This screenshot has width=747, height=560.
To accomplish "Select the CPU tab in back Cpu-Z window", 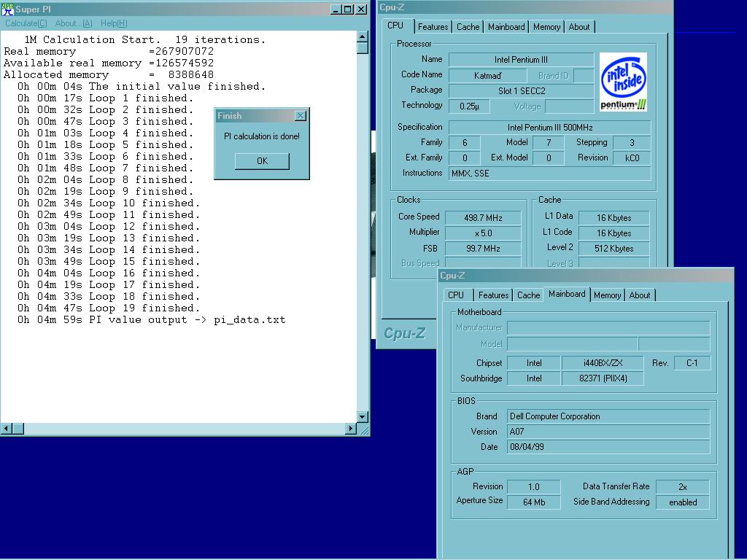I will 395,26.
